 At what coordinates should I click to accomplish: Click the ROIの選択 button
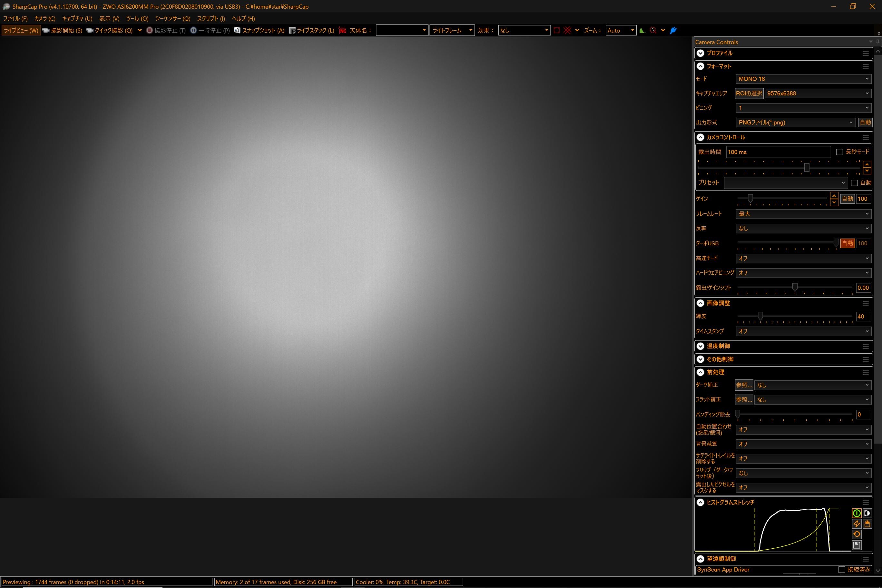pos(749,93)
